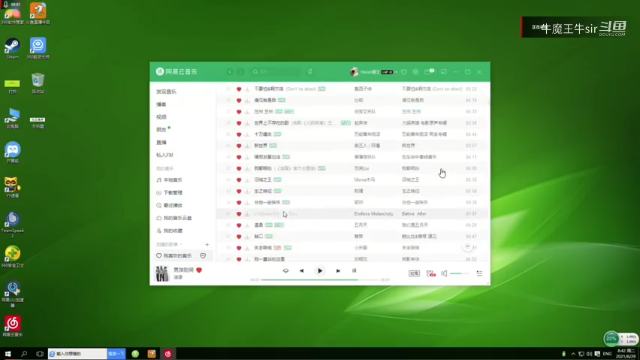Click the taskbar search input box
640x360 pixels.
click(78, 354)
